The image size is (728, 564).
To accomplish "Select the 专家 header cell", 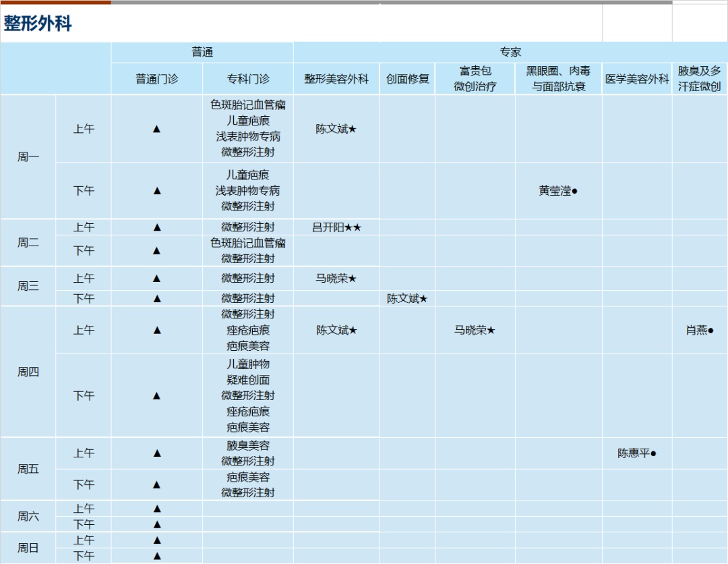I will pos(510,52).
